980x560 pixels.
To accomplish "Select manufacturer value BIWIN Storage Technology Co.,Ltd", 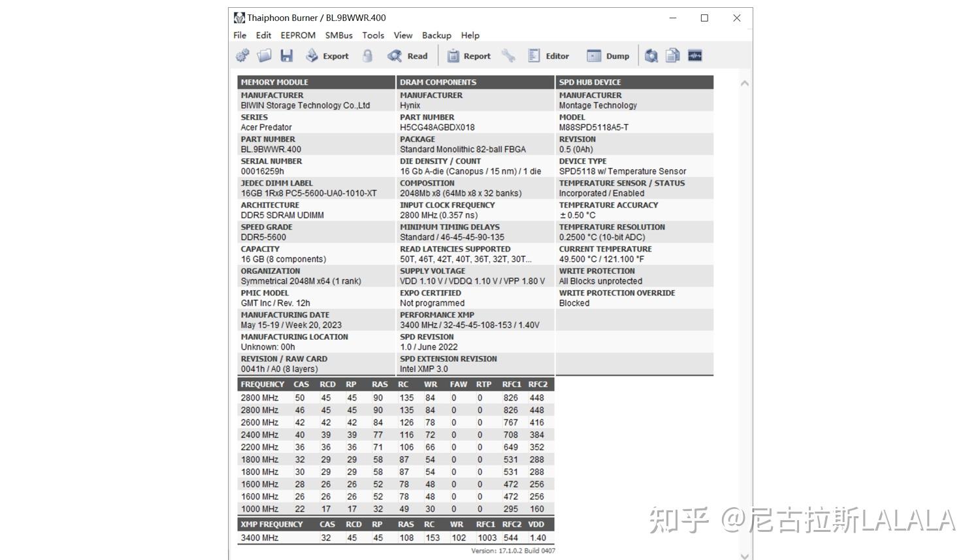I will 305,105.
